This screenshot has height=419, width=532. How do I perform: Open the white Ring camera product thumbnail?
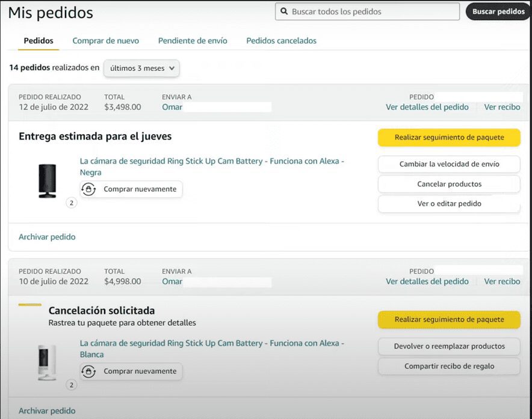click(47, 362)
